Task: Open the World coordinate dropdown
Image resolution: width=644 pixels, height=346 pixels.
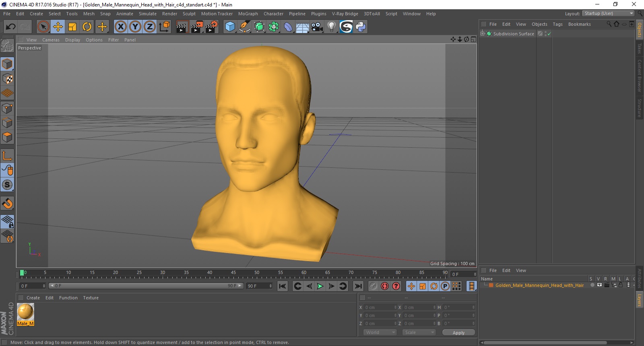Action: click(380, 332)
